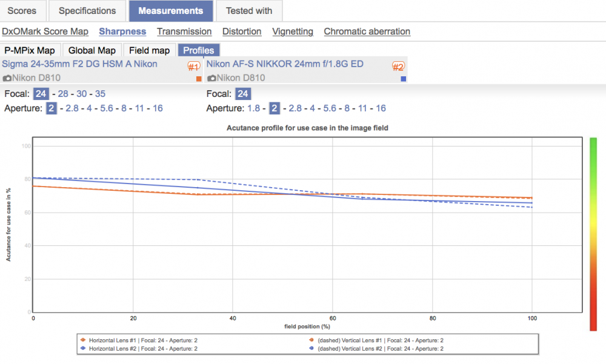This screenshot has height=364, width=606.
Task: Open the Vignetting measurements link
Action: tap(293, 31)
